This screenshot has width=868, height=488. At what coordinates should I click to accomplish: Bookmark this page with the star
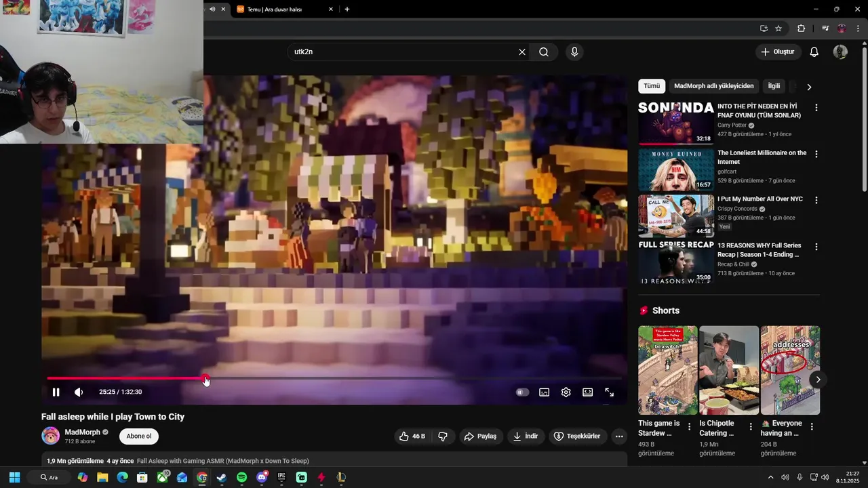pyautogui.click(x=778, y=28)
